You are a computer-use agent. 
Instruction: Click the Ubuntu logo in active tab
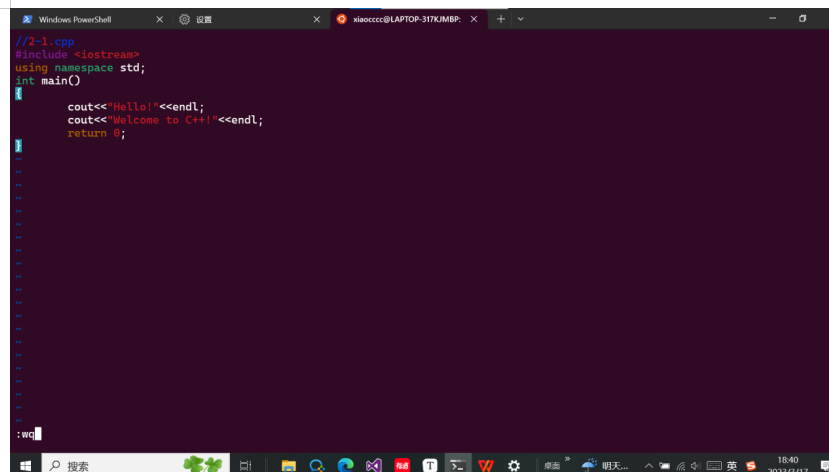pyautogui.click(x=342, y=19)
